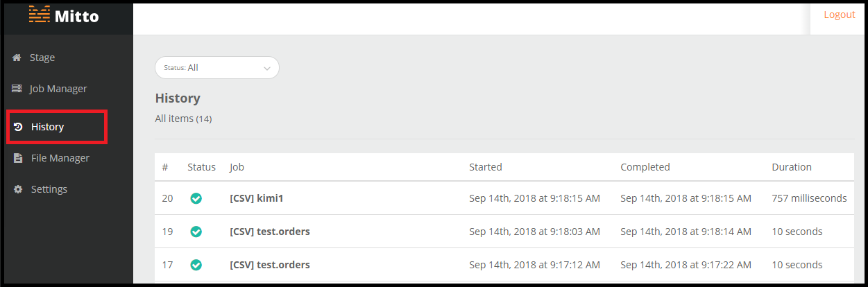The image size is (868, 287).
Task: Click the Logout link
Action: coord(839,15)
